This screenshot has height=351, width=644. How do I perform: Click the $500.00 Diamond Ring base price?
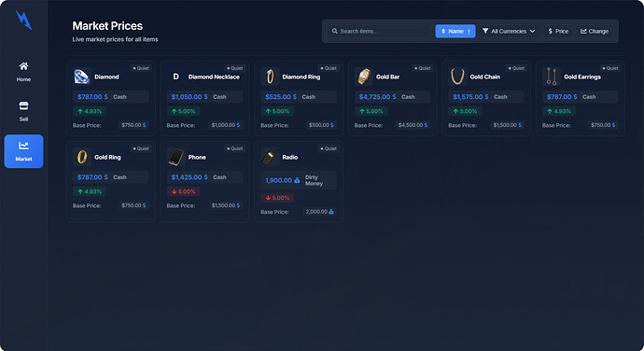(x=321, y=125)
